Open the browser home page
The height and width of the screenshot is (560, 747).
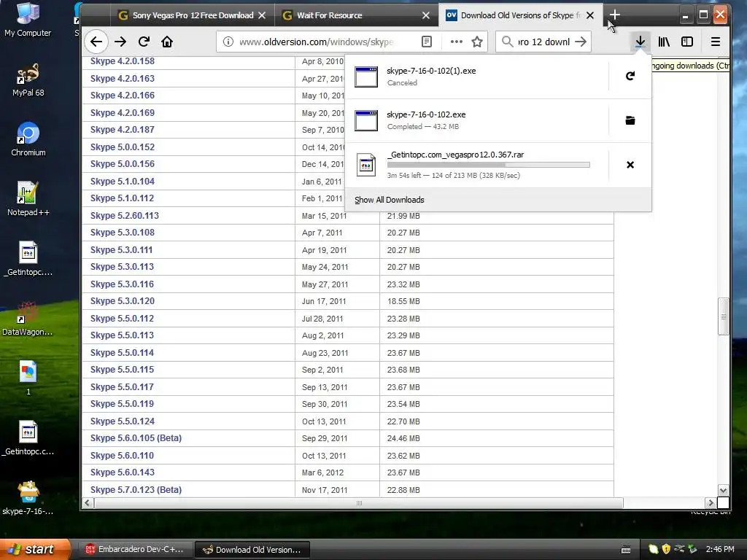tap(167, 42)
